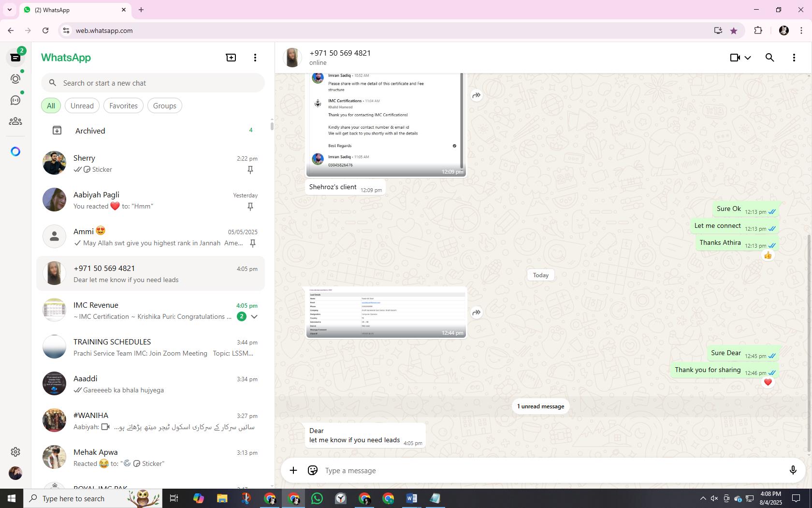This screenshot has width=812, height=508.
Task: Open the emoji and sticker picker
Action: 313,470
